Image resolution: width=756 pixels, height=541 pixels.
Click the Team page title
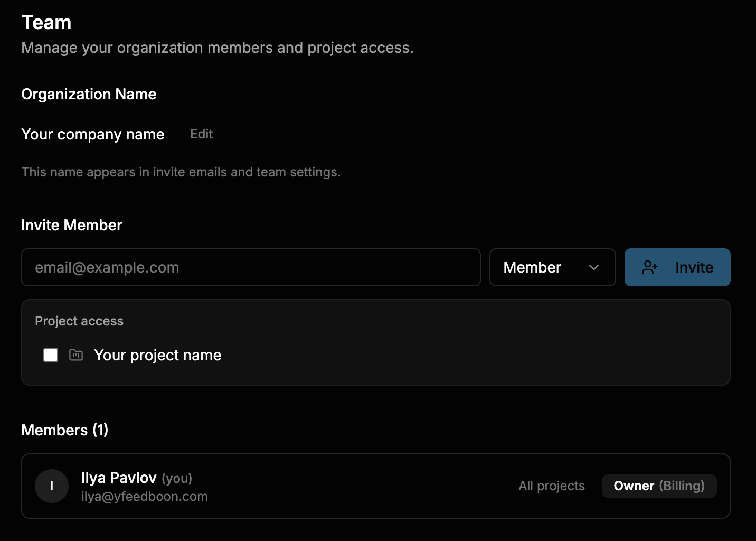click(46, 22)
